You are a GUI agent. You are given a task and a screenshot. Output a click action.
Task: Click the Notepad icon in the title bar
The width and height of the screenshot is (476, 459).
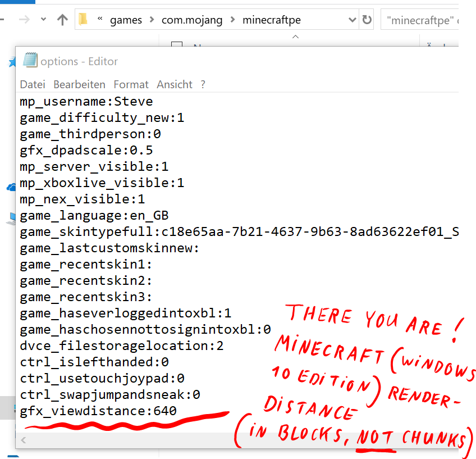30,61
